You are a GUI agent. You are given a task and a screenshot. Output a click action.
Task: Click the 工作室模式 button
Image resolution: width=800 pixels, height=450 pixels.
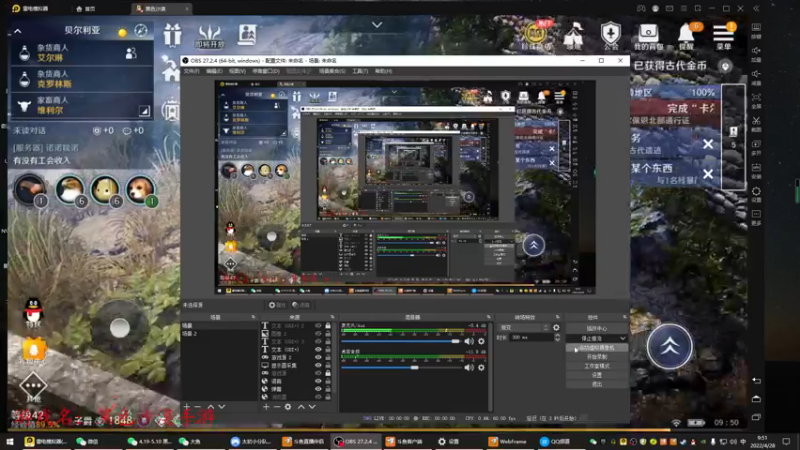pos(596,366)
